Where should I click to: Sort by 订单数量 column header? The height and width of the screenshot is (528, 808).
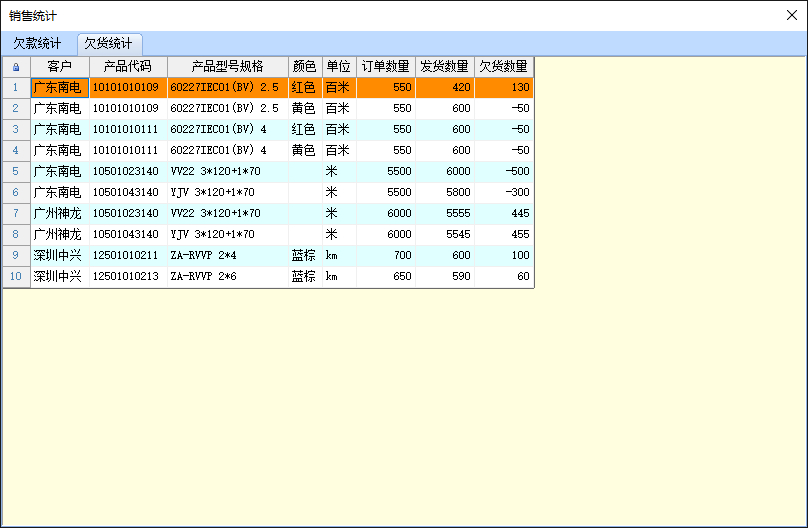tap(385, 67)
